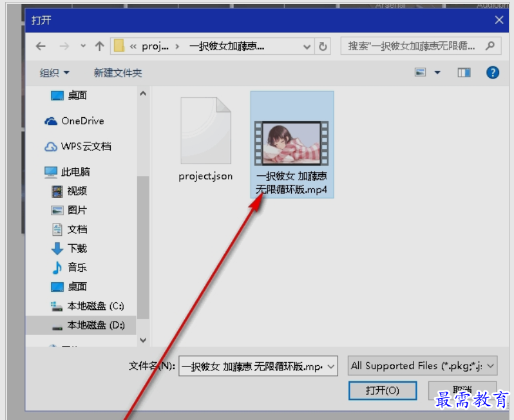Click the 图片 picture icon
This screenshot has width=514, height=420.
(x=57, y=210)
